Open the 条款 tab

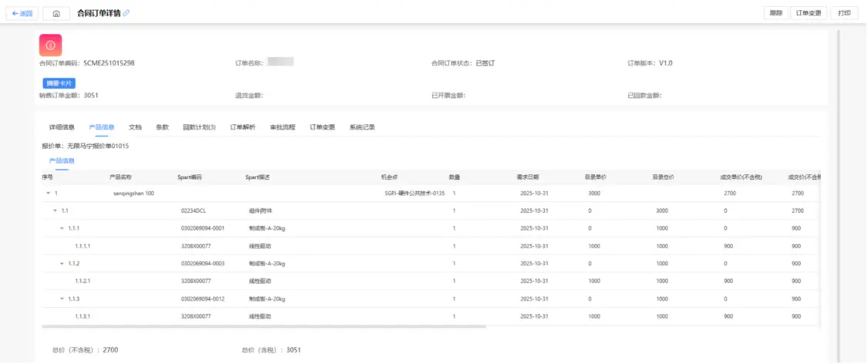click(x=162, y=127)
